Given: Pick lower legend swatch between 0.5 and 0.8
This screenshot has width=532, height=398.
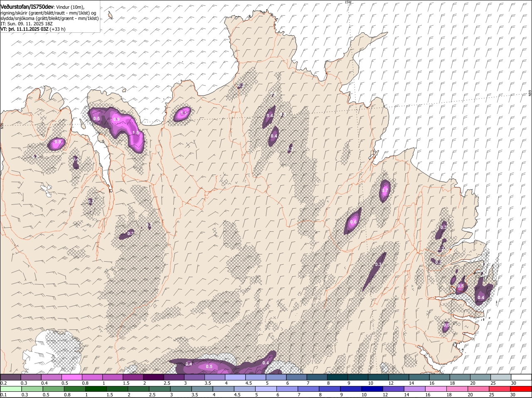Looking at the screenshot, I should coord(53,389).
